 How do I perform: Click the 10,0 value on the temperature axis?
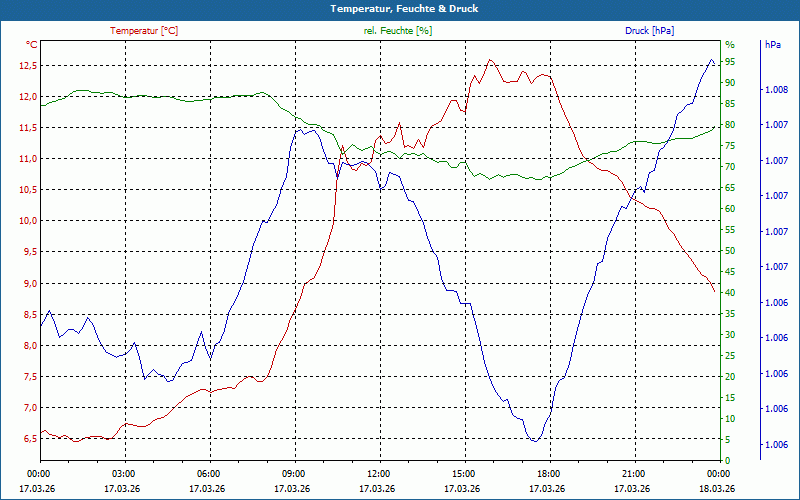[28, 221]
